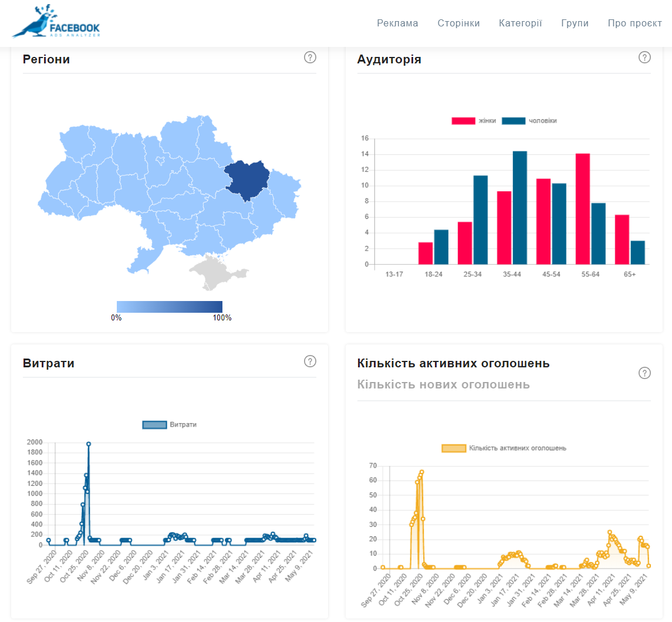Open help icon in Регіони panel

310,58
